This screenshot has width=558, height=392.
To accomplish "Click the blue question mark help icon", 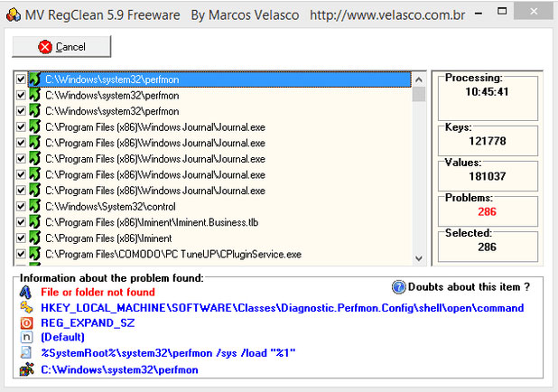I will [398, 287].
